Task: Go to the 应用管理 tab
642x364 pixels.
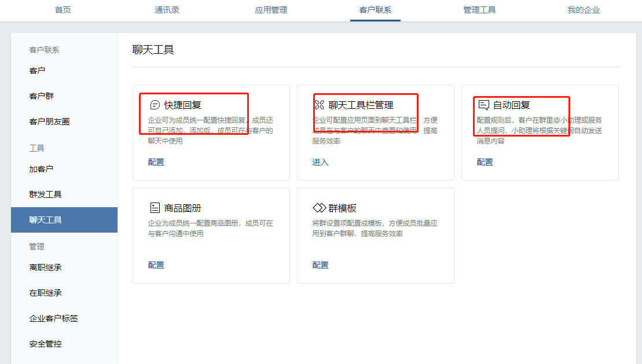Action: 271,10
